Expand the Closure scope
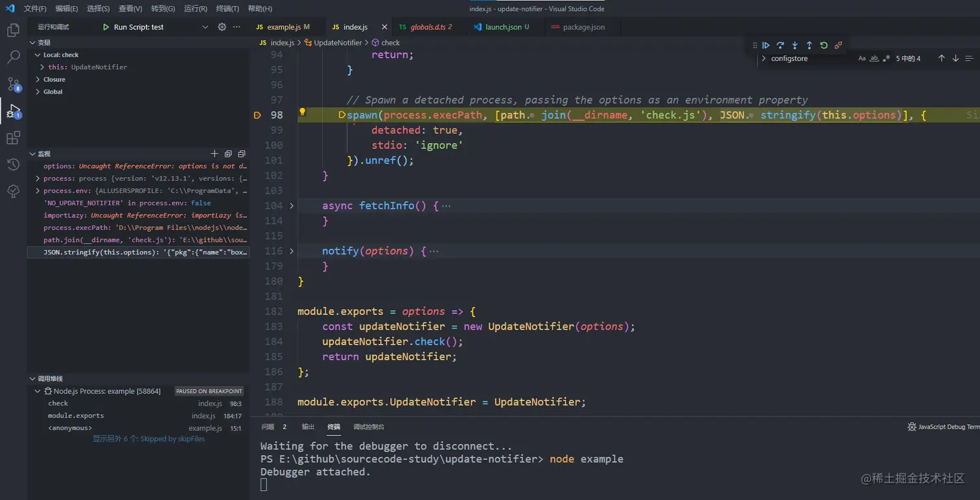Screen dimensions: 980x500 (38, 80)
